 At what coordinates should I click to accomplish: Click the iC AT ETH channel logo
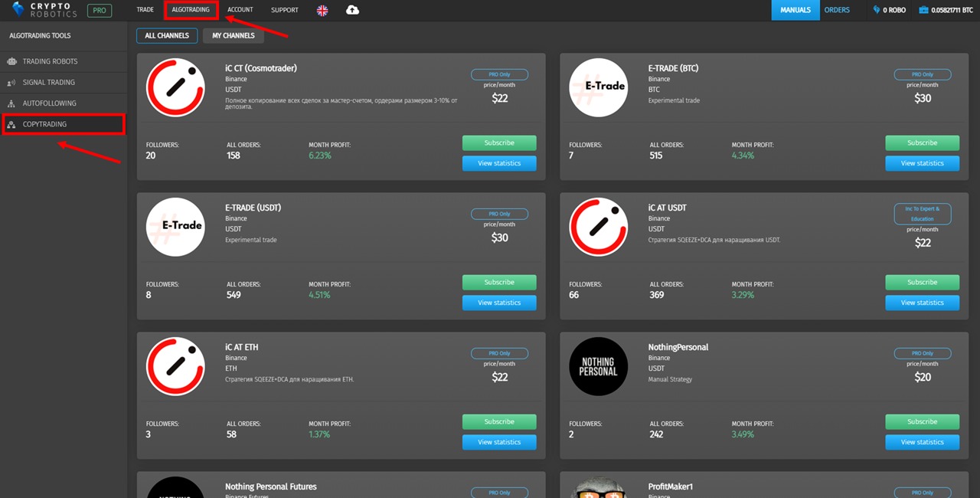(x=175, y=366)
